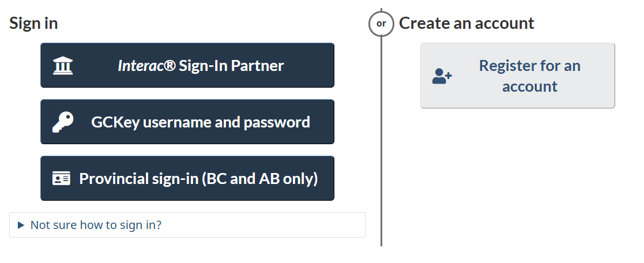The image size is (644, 263).
Task: Click the word "account" on the Register button
Action: [530, 87]
